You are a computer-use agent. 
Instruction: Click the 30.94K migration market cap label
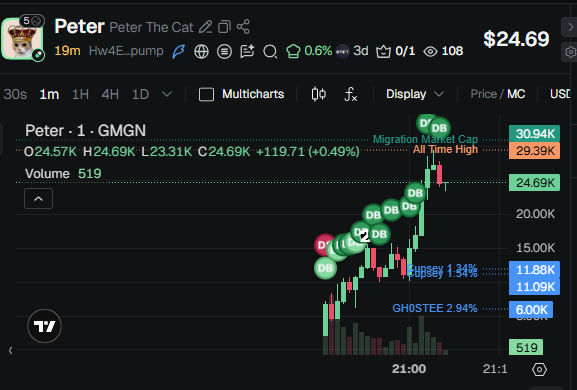pos(534,134)
